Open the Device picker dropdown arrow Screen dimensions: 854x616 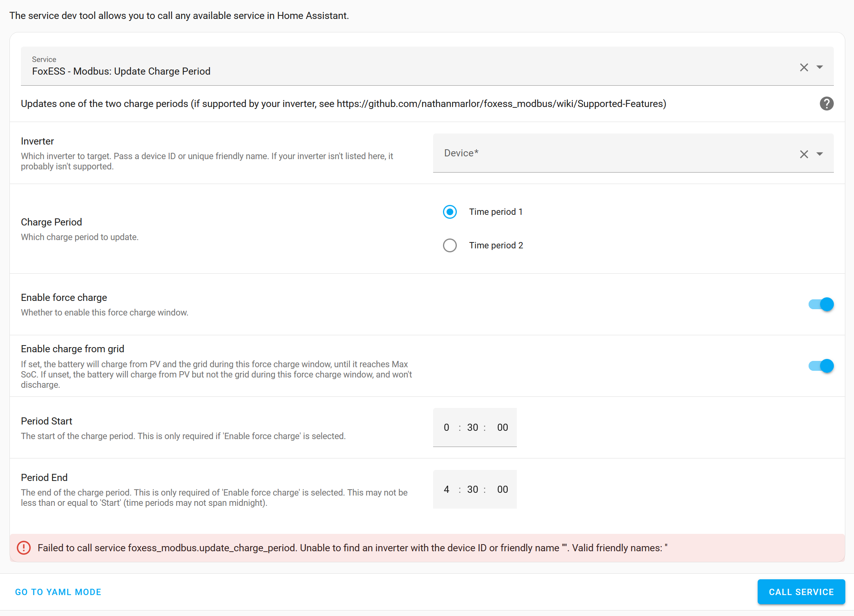coord(820,154)
